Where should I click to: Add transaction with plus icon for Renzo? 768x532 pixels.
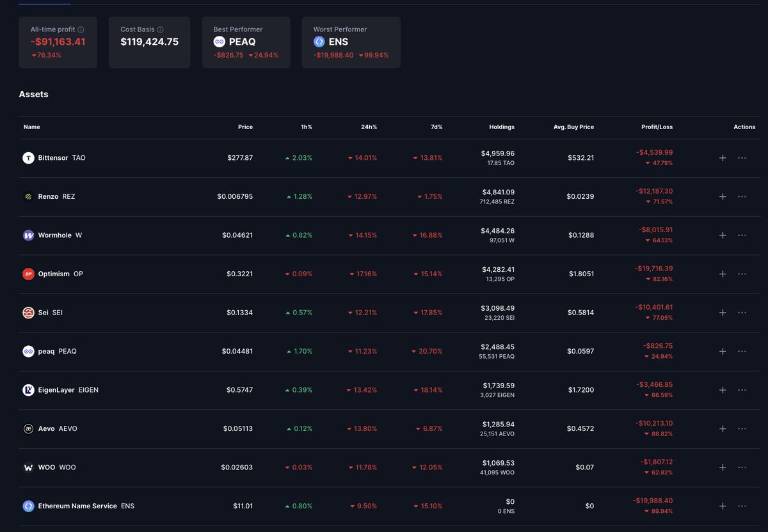click(x=723, y=197)
